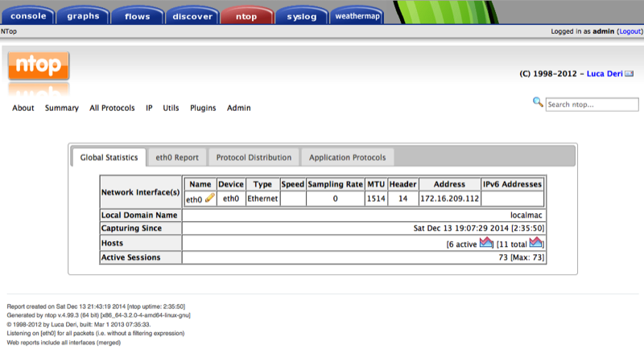Click the pencil edit icon beside eth0
Image resolution: width=644 pixels, height=349 pixels.
click(x=210, y=199)
